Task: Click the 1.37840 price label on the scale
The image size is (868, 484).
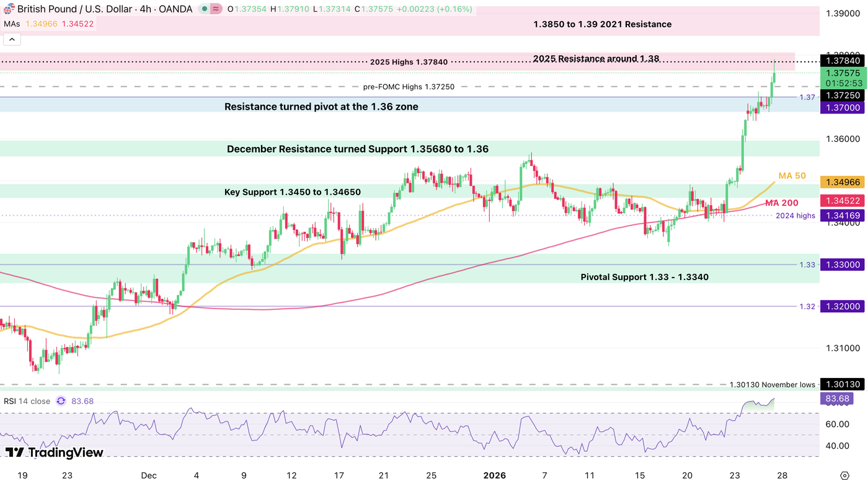Action: [841, 61]
